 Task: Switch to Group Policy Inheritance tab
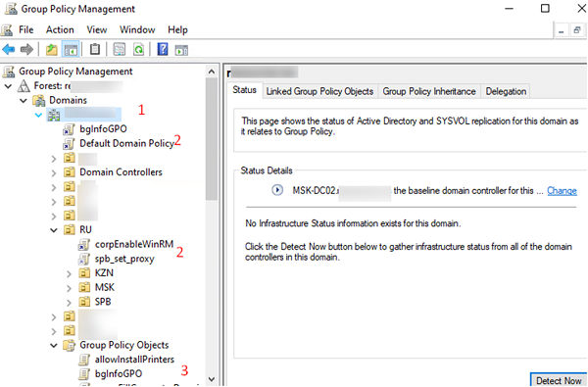point(429,91)
